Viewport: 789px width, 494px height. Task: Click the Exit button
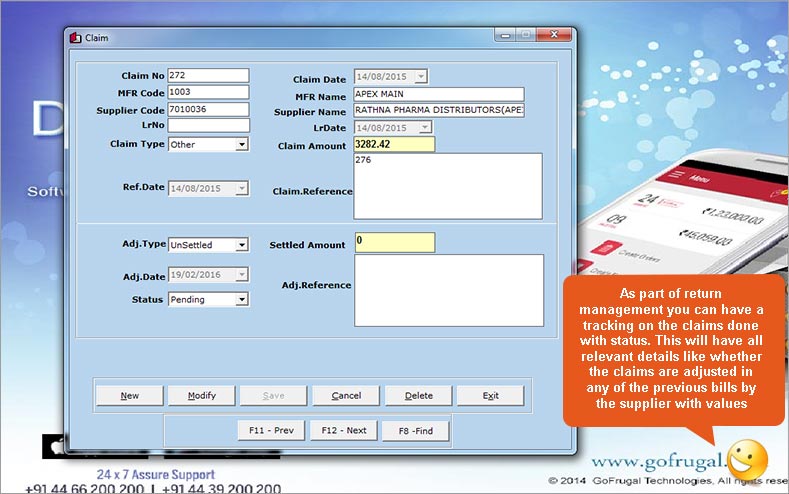[490, 395]
